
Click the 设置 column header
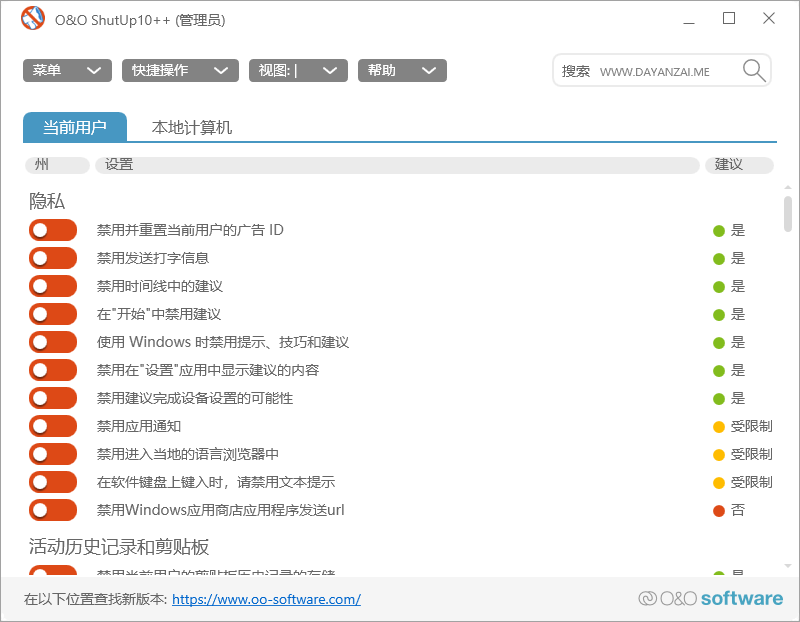click(397, 165)
